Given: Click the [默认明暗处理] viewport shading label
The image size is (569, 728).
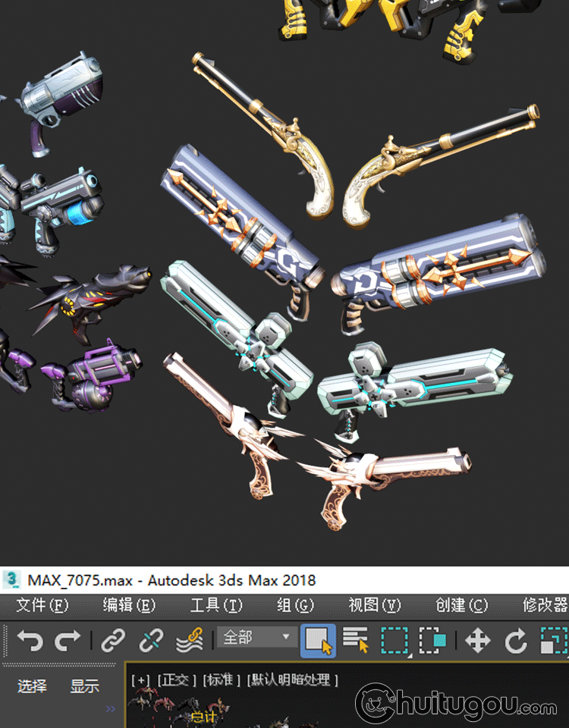Looking at the screenshot, I should (293, 679).
